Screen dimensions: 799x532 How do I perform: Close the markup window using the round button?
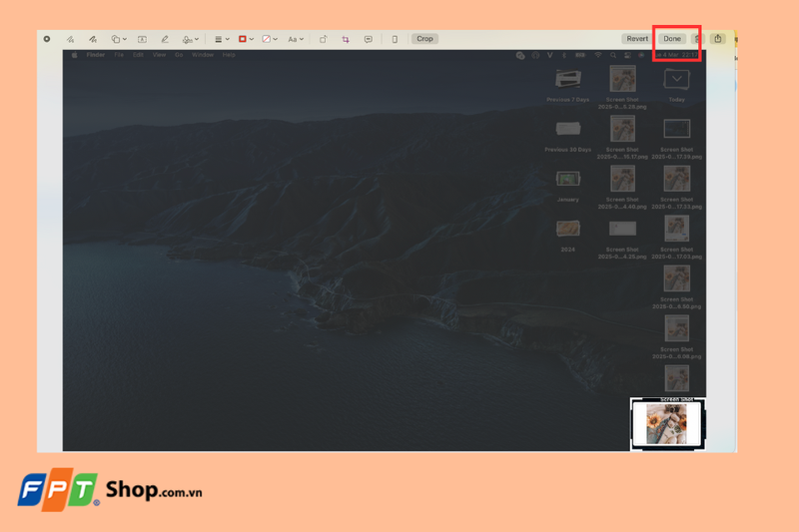pos(47,39)
